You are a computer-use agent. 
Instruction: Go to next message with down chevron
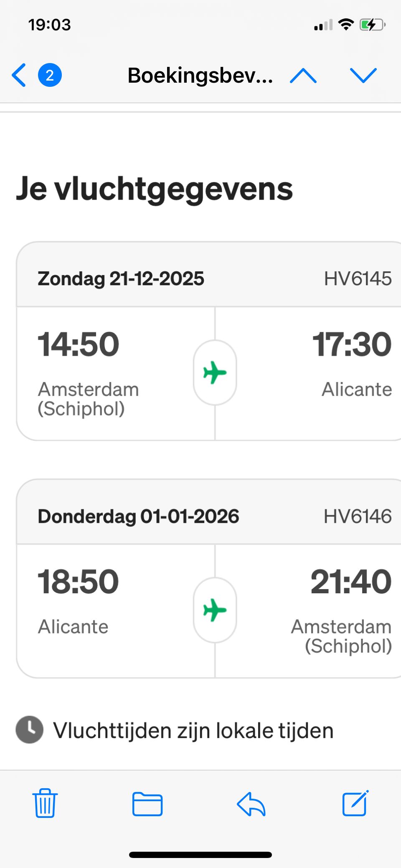coord(363,76)
